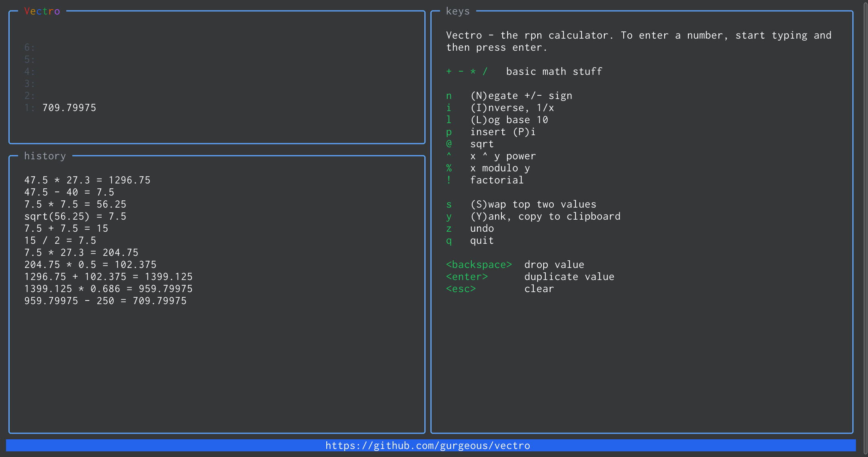Click the quit entry
868x457 pixels.
[482, 241]
